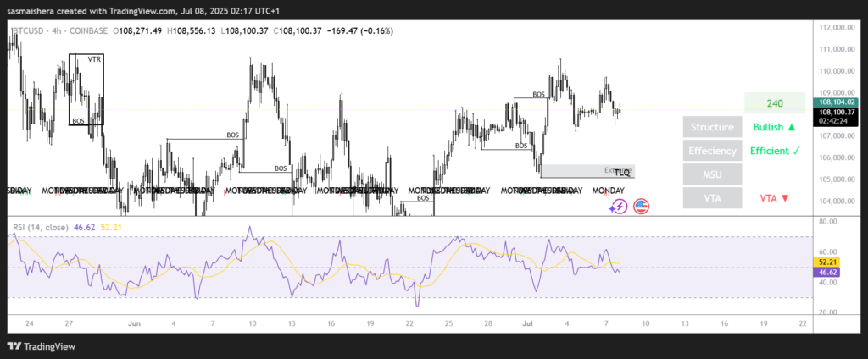Click the 28 label on the date axis
This screenshot has width=868, height=359.
coord(488,323)
